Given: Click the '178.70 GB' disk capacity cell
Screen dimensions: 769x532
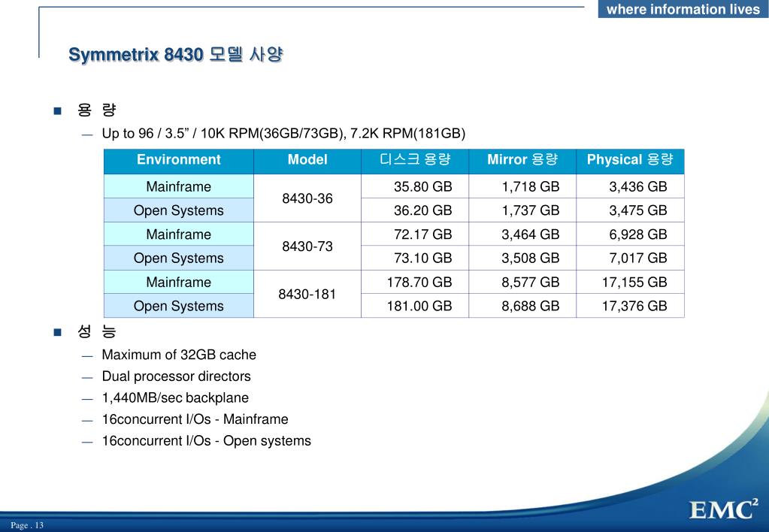Looking at the screenshot, I should pyautogui.click(x=415, y=282).
